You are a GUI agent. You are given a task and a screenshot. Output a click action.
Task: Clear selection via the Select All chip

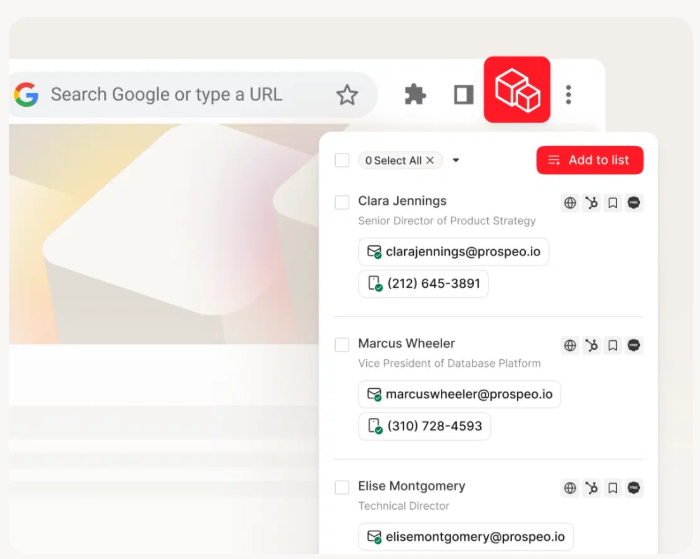(430, 160)
